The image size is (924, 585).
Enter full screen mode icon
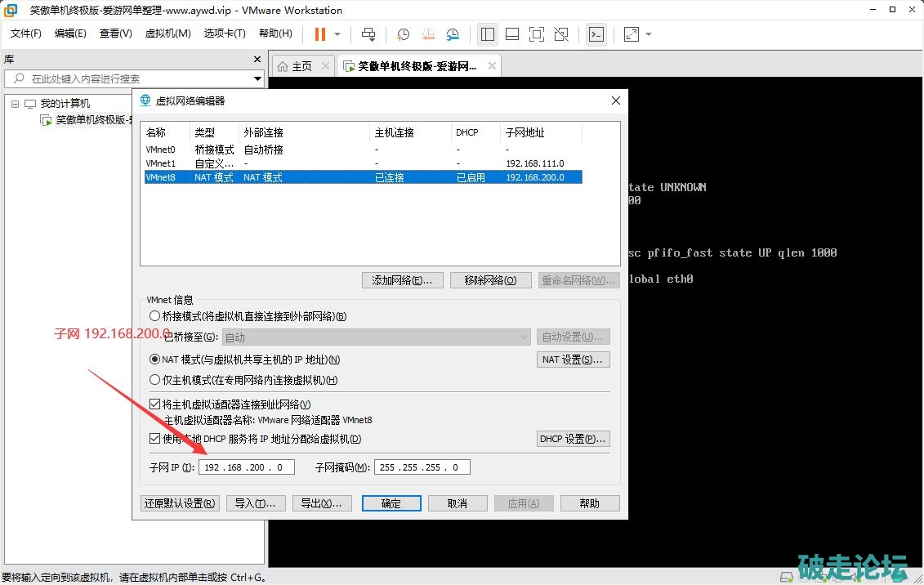point(537,34)
